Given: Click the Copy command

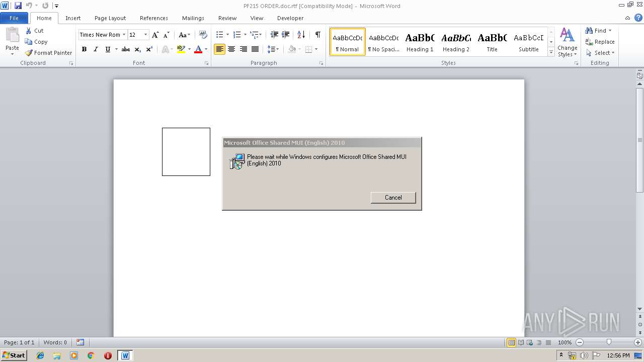Looking at the screenshot, I should [36, 42].
